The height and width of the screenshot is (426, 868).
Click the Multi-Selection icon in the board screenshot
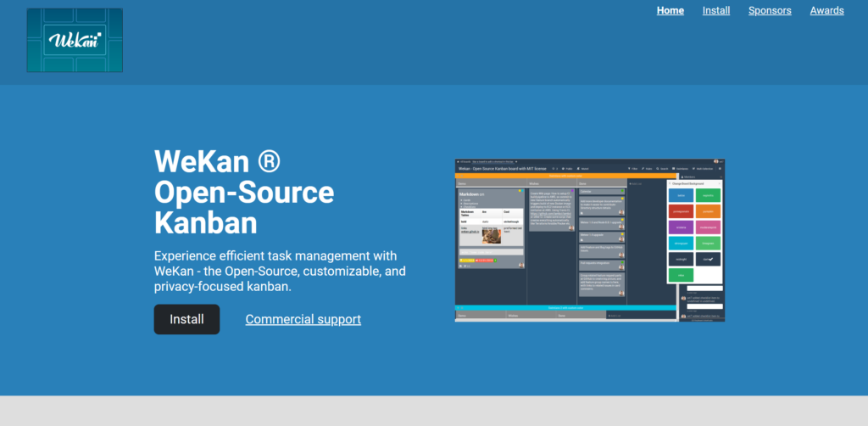tap(702, 169)
